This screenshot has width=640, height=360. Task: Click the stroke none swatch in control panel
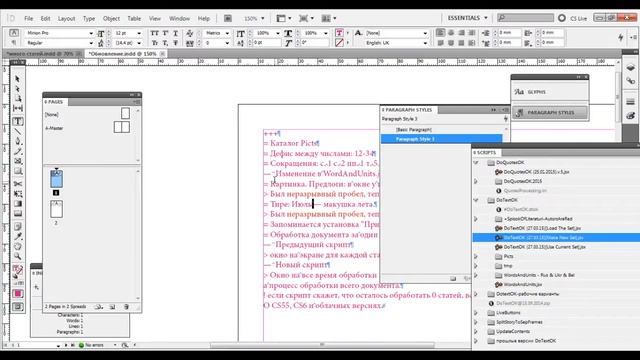click(339, 42)
